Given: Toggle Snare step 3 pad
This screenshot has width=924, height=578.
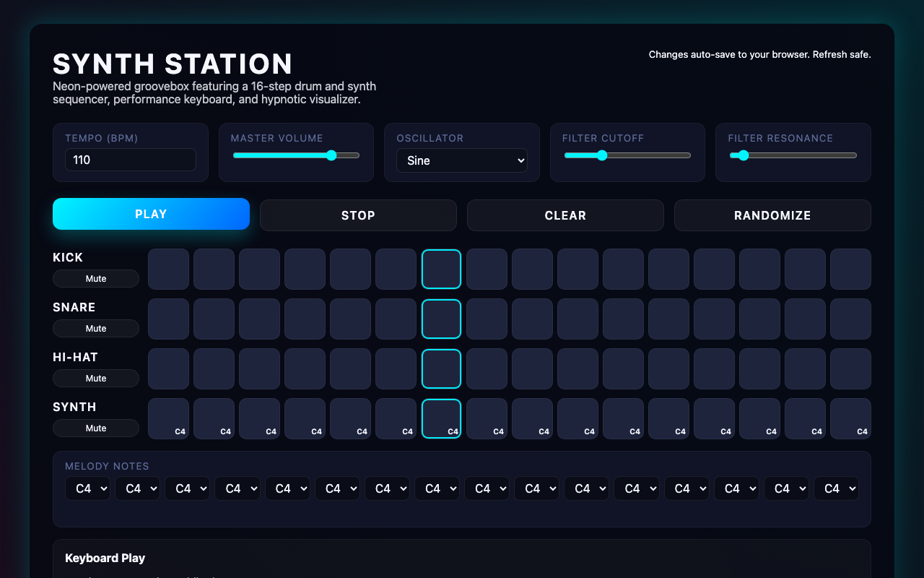Looking at the screenshot, I should coord(260,319).
